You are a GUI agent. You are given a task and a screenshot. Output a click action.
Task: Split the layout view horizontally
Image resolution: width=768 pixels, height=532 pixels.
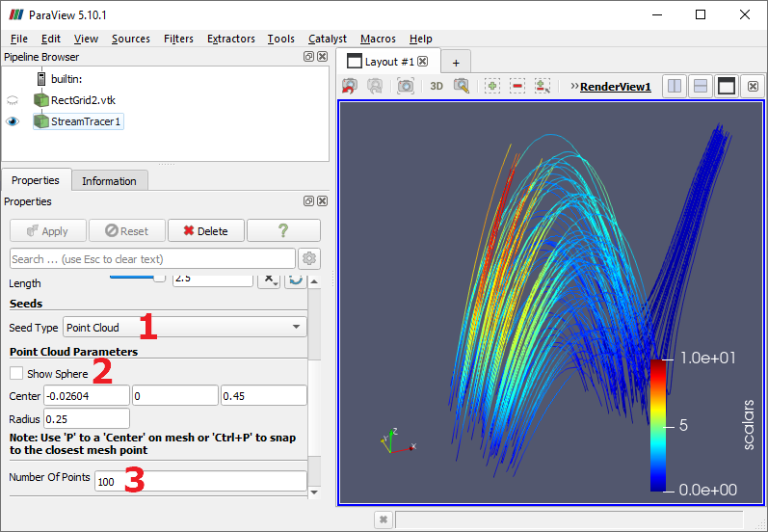click(675, 86)
